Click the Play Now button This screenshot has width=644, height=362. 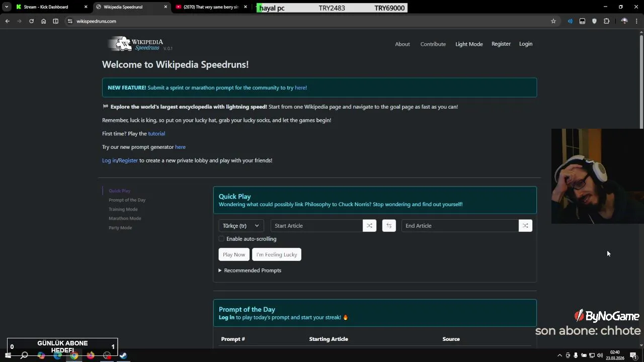tap(234, 254)
